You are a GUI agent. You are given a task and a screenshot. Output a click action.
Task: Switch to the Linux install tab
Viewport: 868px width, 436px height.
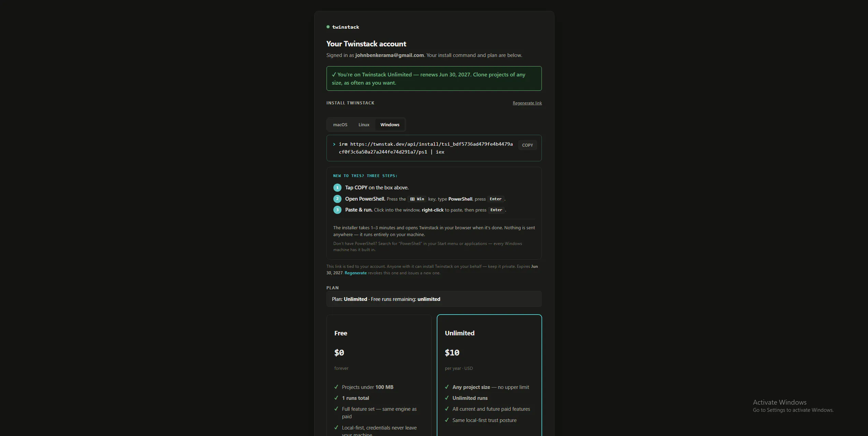[364, 125]
